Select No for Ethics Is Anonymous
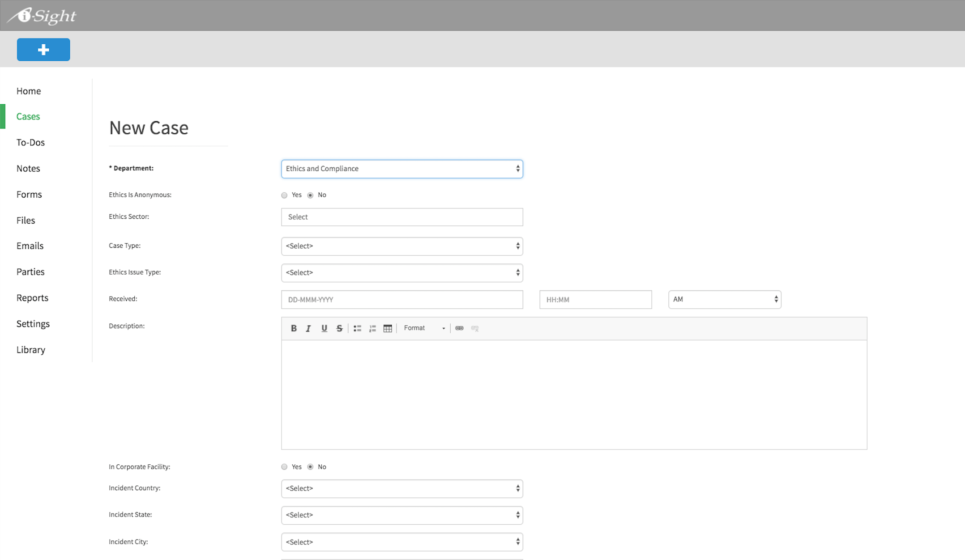 click(x=310, y=195)
